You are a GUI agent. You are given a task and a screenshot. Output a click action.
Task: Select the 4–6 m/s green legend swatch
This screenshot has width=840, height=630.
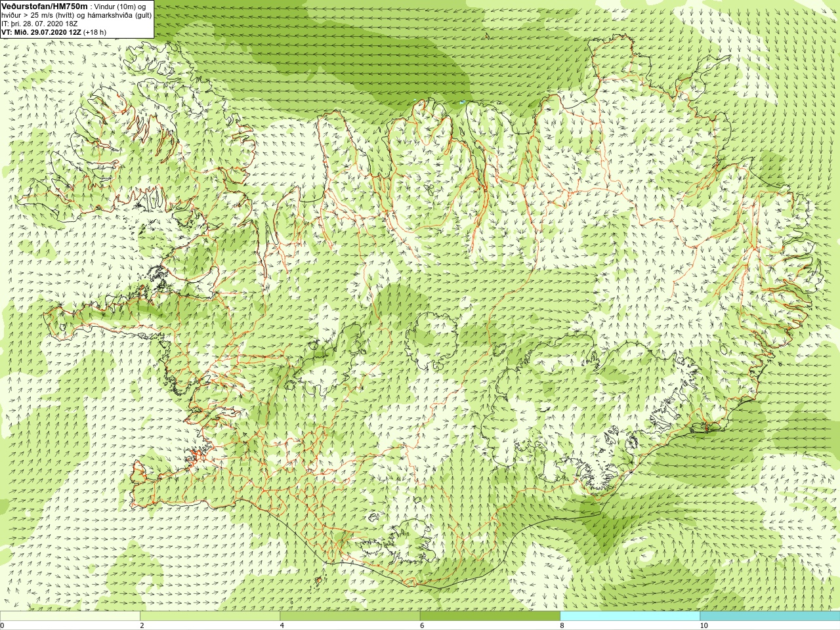(x=350, y=616)
